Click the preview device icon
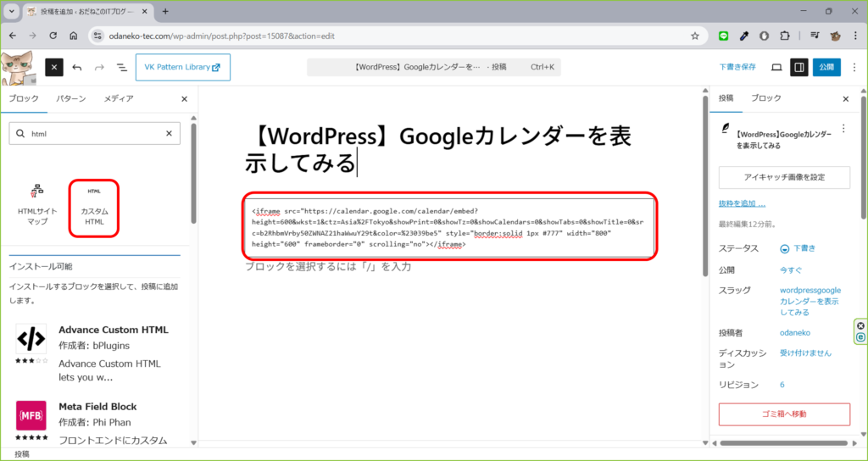 776,68
